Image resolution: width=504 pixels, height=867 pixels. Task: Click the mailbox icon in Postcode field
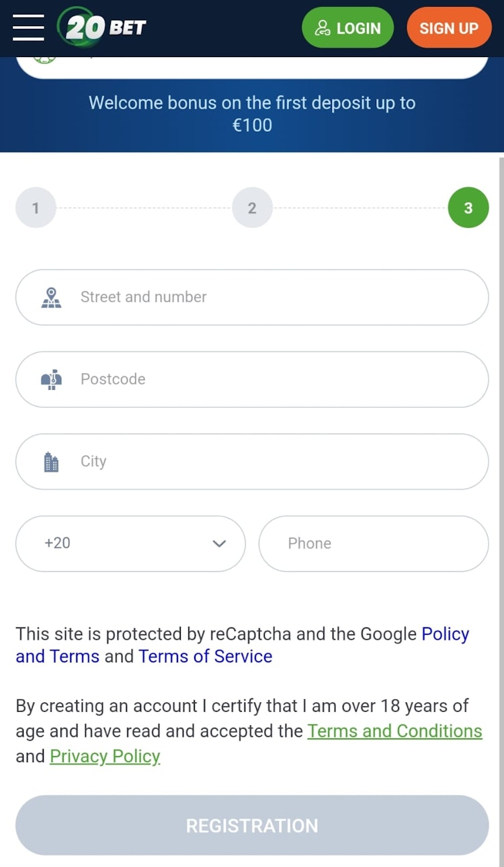coord(51,380)
